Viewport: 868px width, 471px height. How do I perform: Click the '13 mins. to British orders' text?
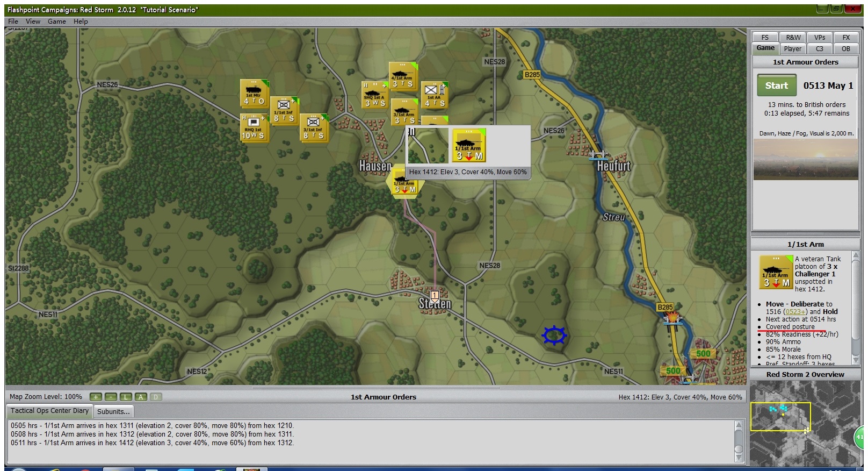(807, 105)
